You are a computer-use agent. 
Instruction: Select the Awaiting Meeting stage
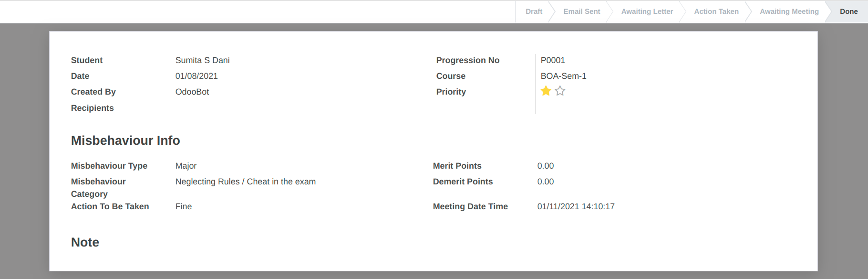(789, 11)
